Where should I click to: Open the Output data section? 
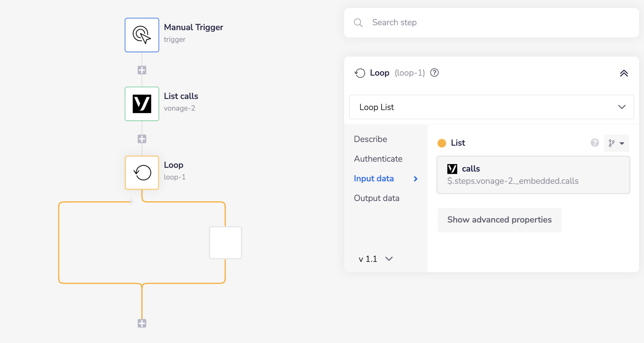point(376,198)
